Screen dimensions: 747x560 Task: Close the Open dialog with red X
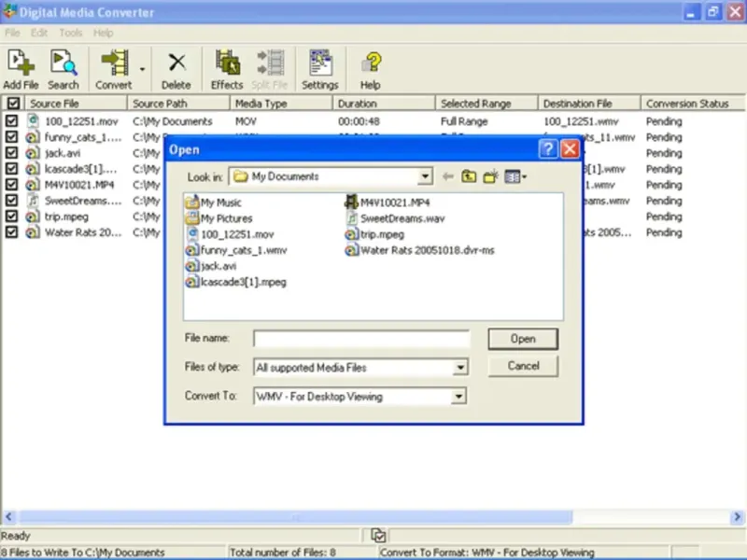click(x=570, y=149)
